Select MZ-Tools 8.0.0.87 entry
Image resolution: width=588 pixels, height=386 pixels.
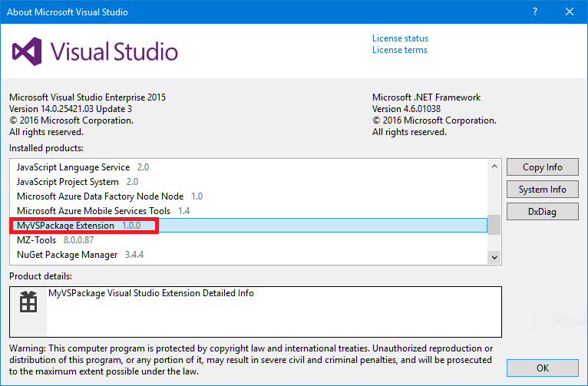coord(249,240)
